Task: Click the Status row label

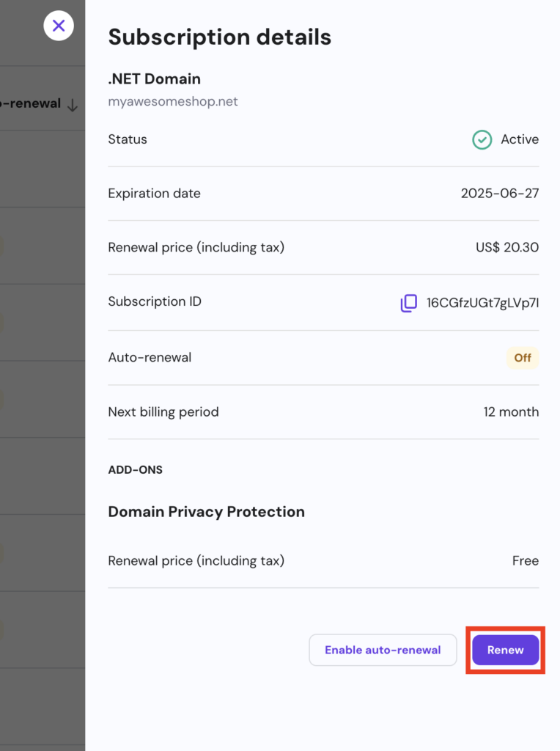Action: (x=127, y=139)
